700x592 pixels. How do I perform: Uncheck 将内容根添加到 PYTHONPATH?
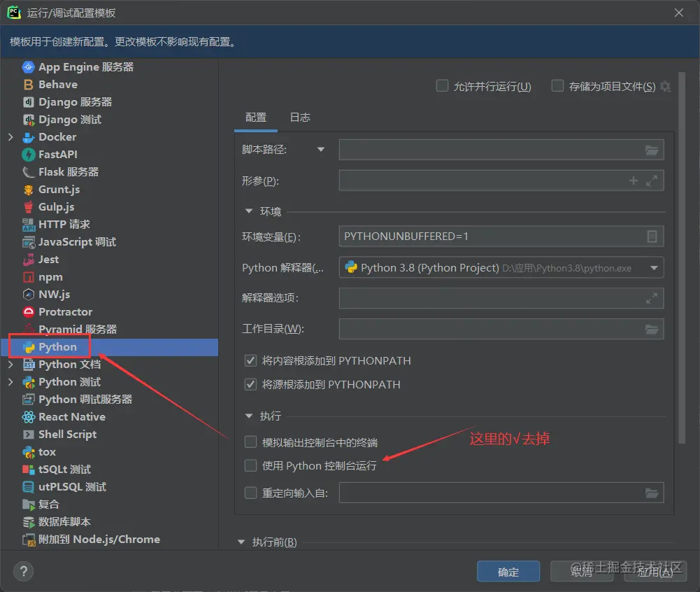point(250,360)
